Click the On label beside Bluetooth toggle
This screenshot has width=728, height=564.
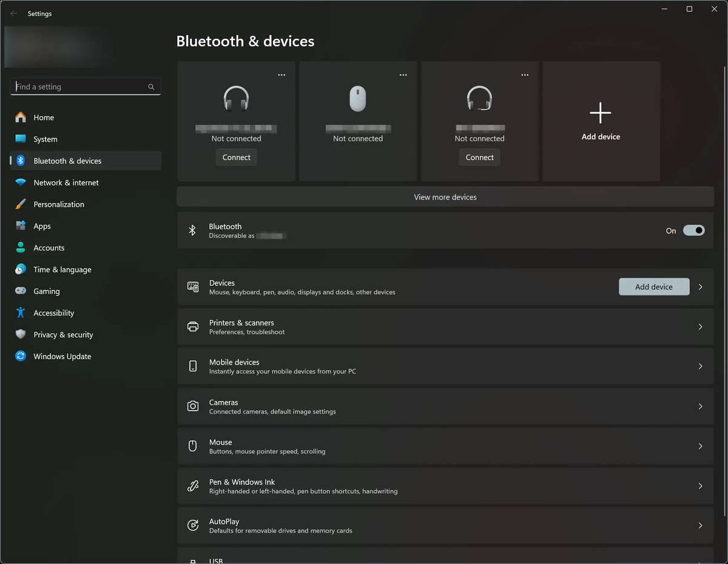pyautogui.click(x=671, y=230)
